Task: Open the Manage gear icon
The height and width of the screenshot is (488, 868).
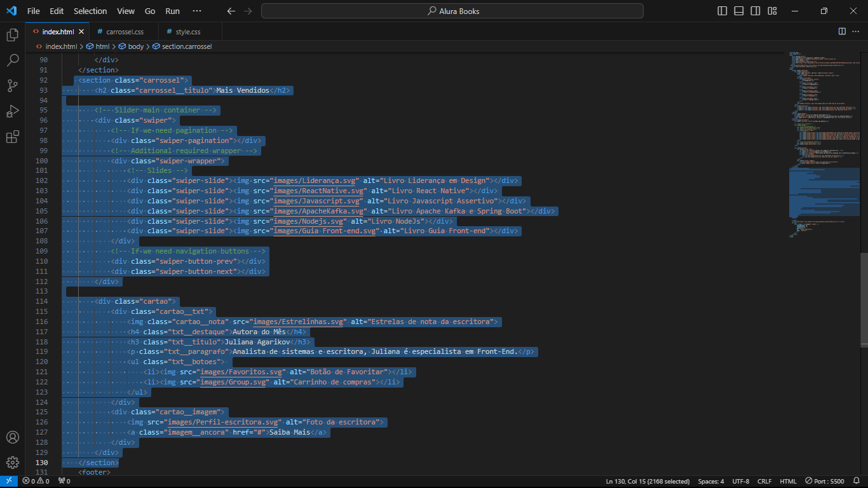Action: click(13, 463)
